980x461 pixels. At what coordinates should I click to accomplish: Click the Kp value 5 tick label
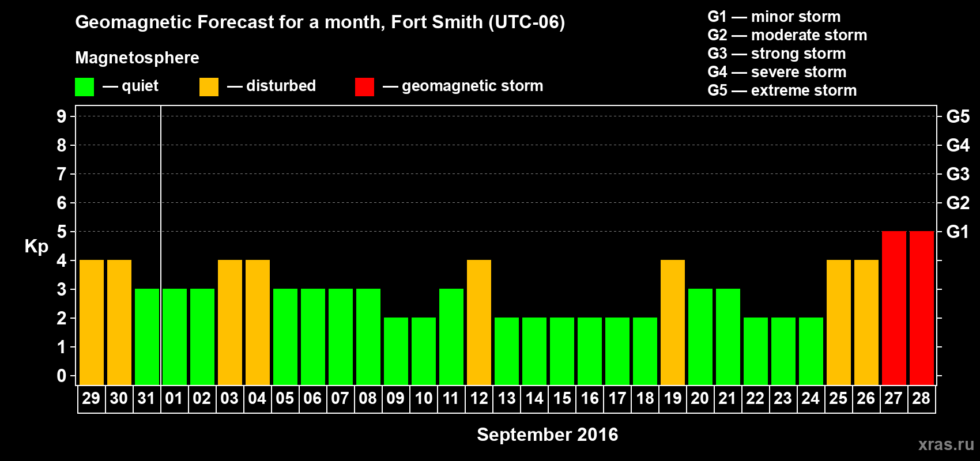click(62, 232)
